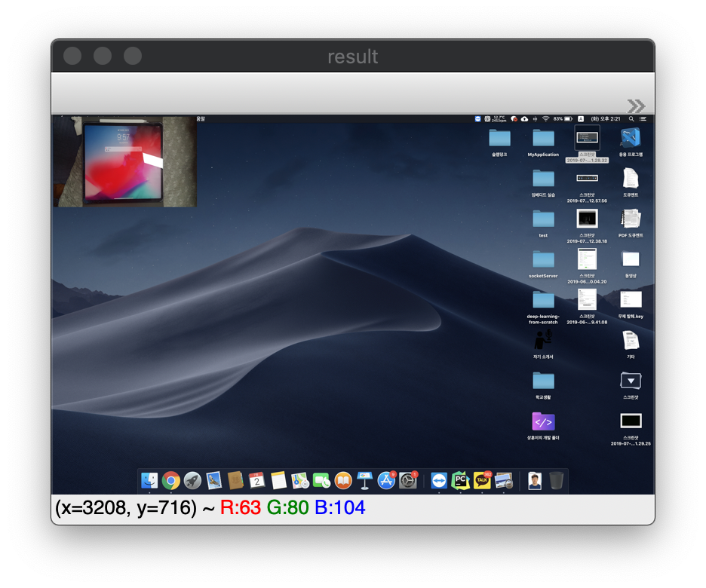Select the screenshot 2019-07...12.38.18 file
Viewport: 706px width, 588px height.
pos(587,226)
